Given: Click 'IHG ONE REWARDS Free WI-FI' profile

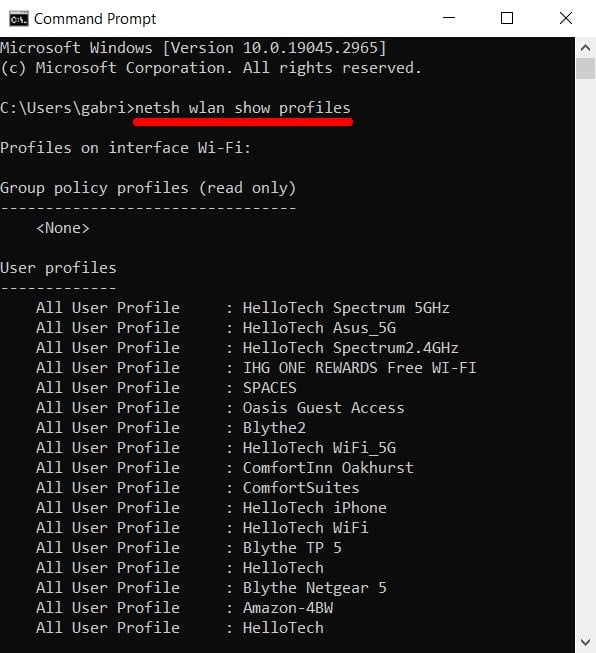Looking at the screenshot, I should (x=359, y=368).
